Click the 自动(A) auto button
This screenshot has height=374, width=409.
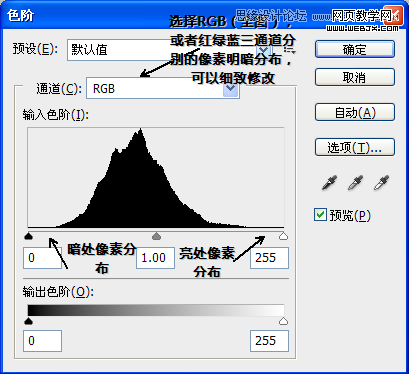pyautogui.click(x=355, y=112)
